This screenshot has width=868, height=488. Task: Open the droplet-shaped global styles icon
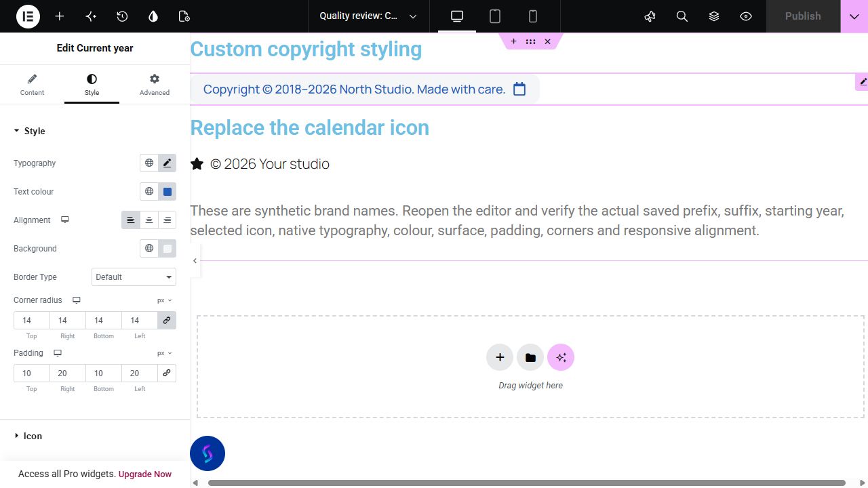coord(153,16)
